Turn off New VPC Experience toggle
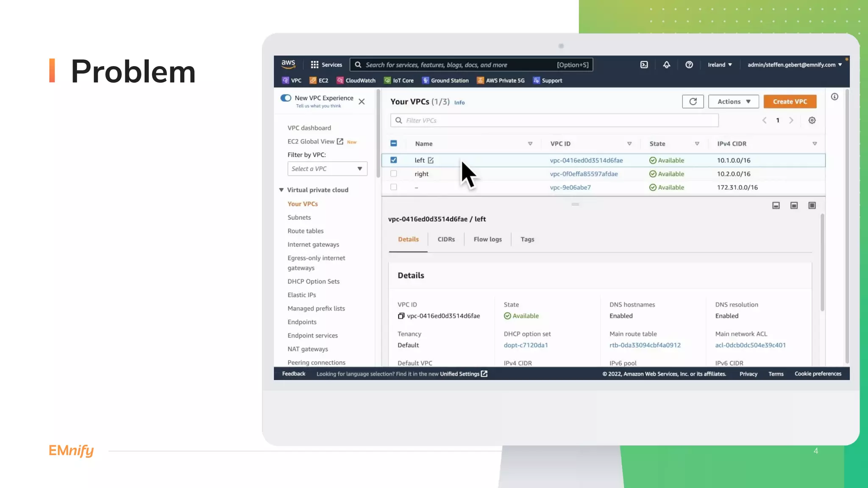 coord(286,98)
